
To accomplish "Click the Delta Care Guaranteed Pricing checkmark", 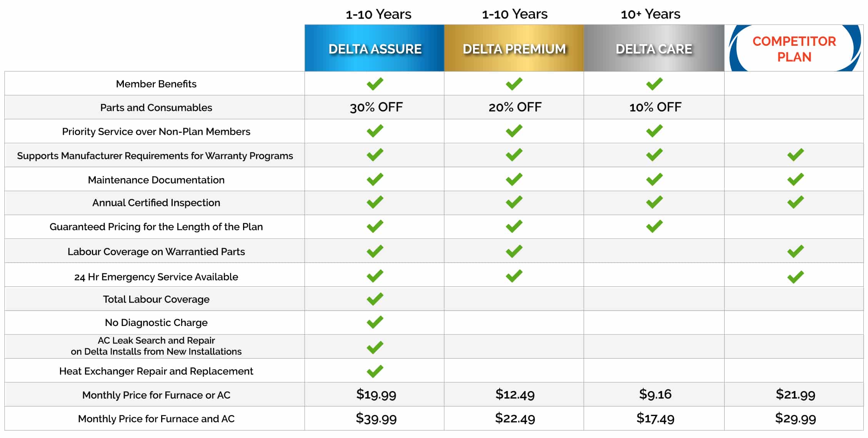I will pos(654,226).
